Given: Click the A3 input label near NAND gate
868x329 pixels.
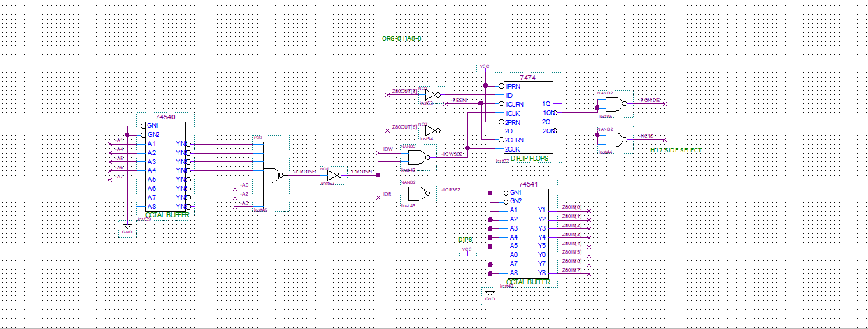Looking at the screenshot, I should pos(244,203).
